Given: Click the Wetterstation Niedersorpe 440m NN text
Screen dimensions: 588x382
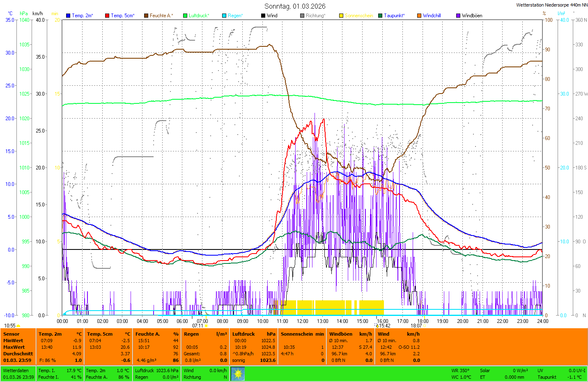Looking at the screenshot, I should pyautogui.click(x=551, y=5).
